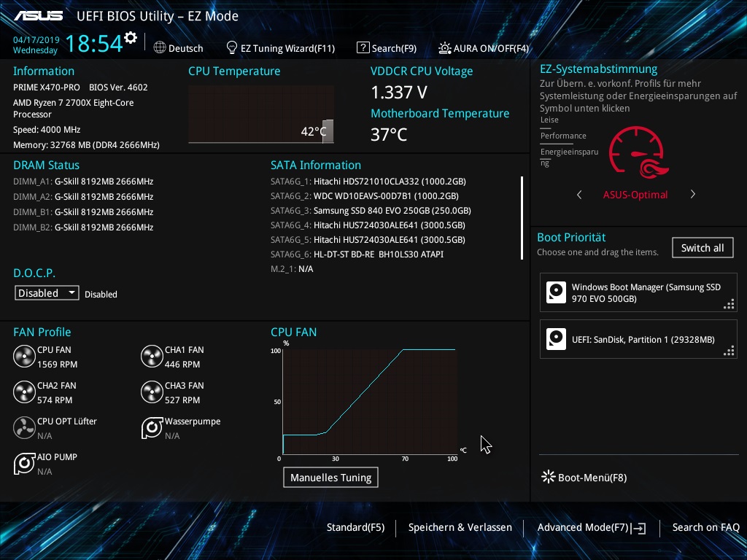This screenshot has height=560, width=747.
Task: Load Standard(F5) defaults
Action: point(355,527)
